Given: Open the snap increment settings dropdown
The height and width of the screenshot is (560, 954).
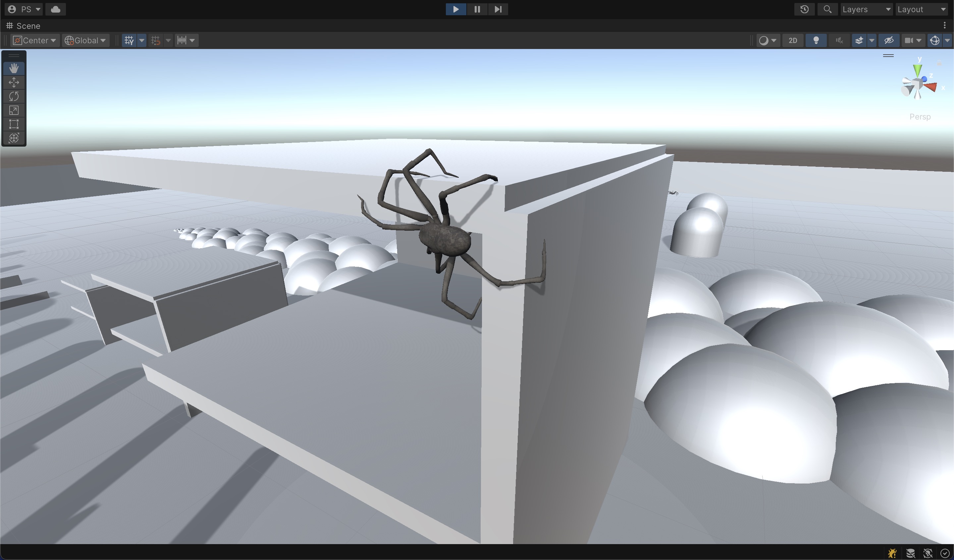Looking at the screenshot, I should coord(186,40).
